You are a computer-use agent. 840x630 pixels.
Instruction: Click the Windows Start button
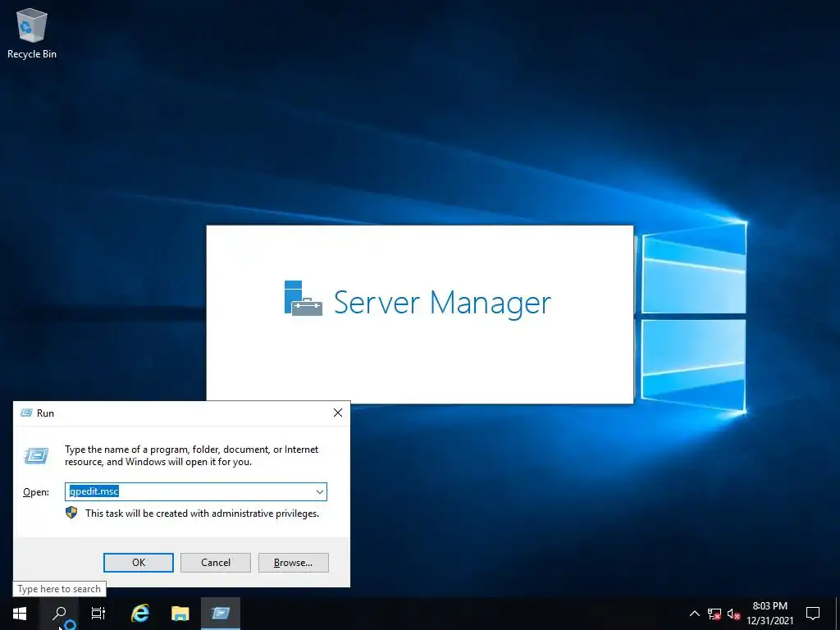pos(20,614)
